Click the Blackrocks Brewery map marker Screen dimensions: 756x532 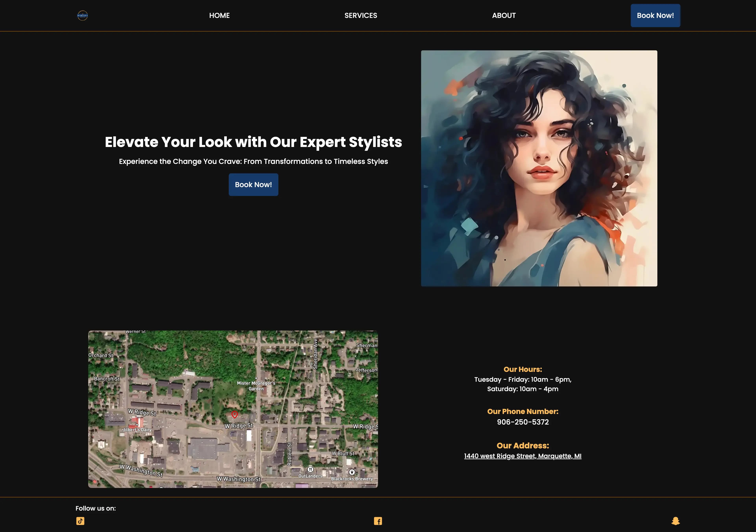pos(352,472)
